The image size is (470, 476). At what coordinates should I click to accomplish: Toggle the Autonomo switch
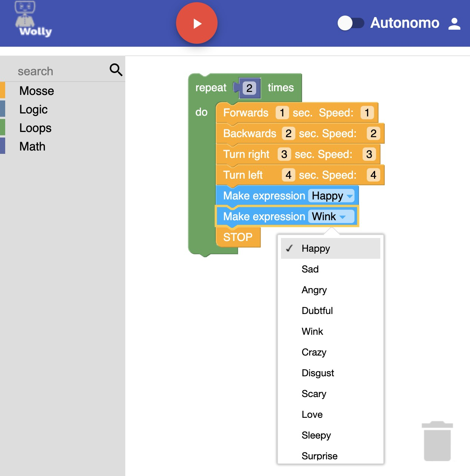351,23
